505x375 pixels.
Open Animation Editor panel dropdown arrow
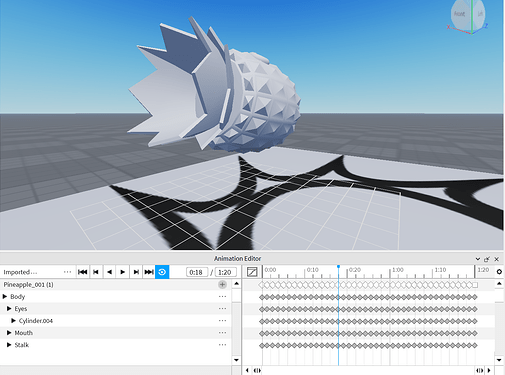tap(478, 259)
